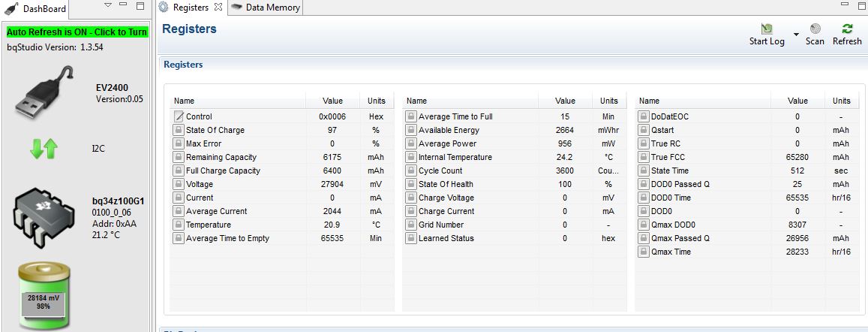Screen dimensions: 868x332
Task: Click lock icon beside Average Current
Action: pyautogui.click(x=179, y=211)
